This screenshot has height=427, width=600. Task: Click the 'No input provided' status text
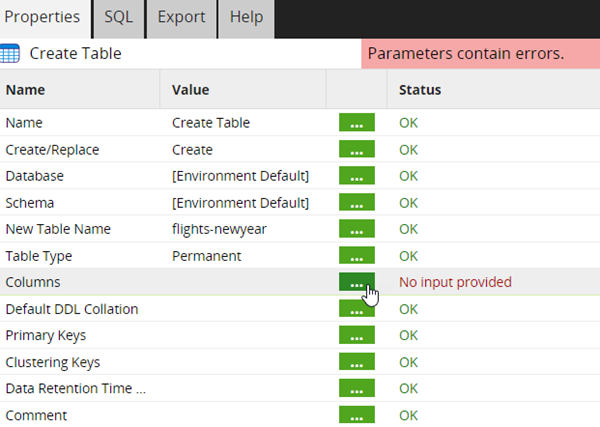[x=455, y=282]
